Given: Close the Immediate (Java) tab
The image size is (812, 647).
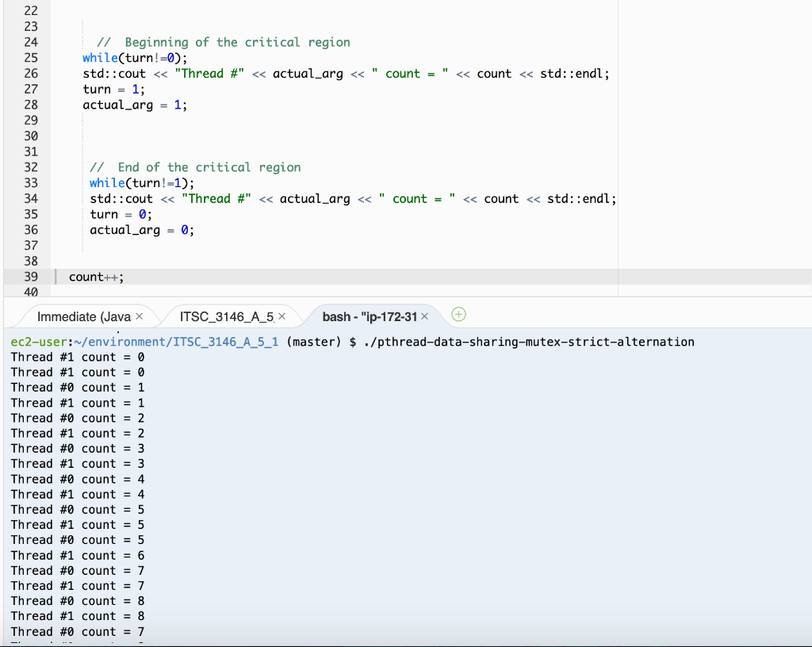Looking at the screenshot, I should point(140,316).
